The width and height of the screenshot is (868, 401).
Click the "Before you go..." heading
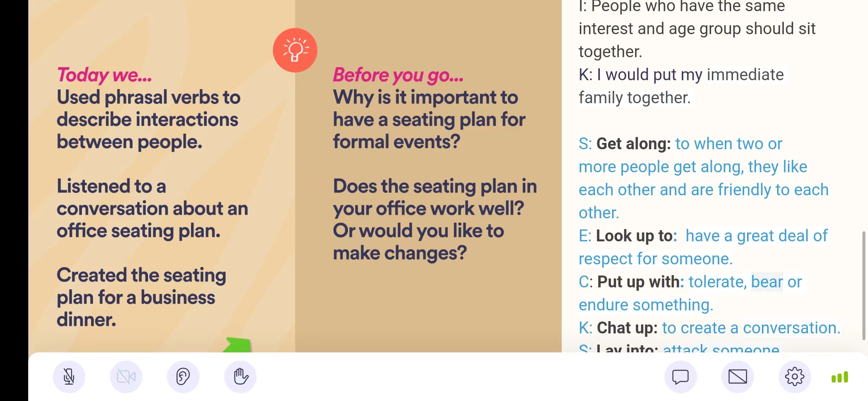pyautogui.click(x=398, y=75)
